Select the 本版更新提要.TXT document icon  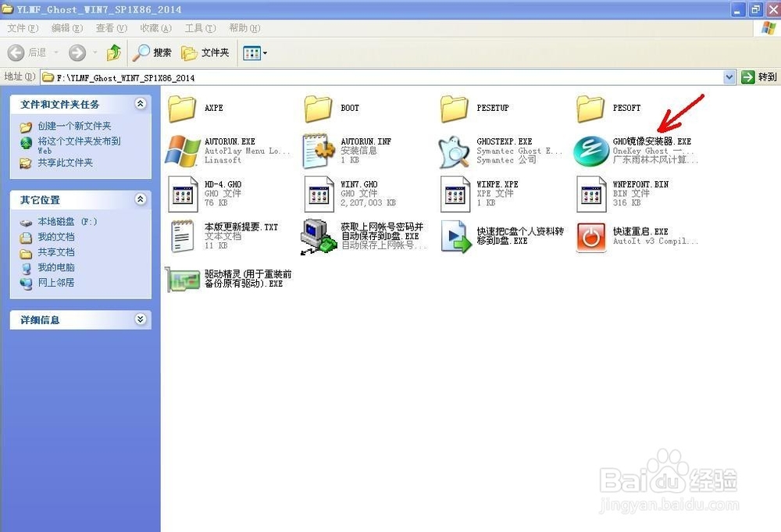pyautogui.click(x=182, y=236)
